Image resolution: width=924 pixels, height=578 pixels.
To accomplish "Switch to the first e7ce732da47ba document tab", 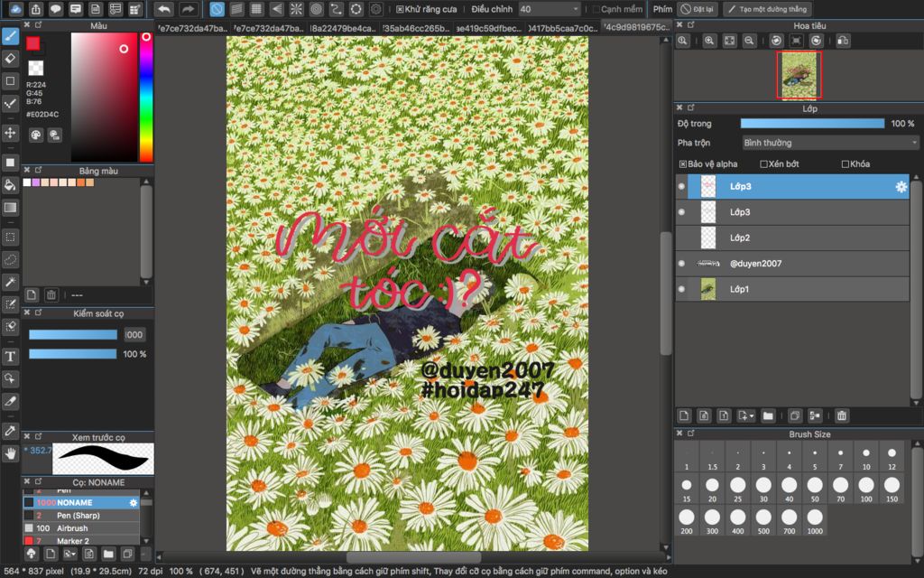I will tap(192, 28).
